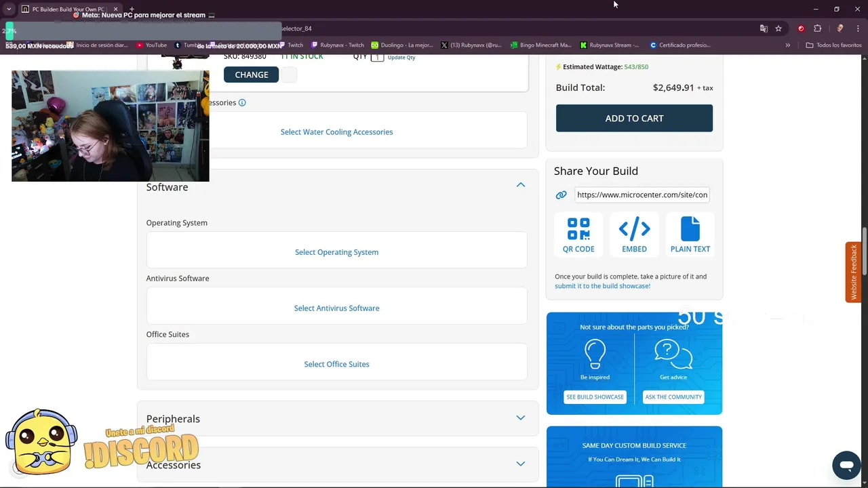Click the Get advice speech bubbles icon
Viewport: 868px width, 488px height.
click(x=673, y=353)
